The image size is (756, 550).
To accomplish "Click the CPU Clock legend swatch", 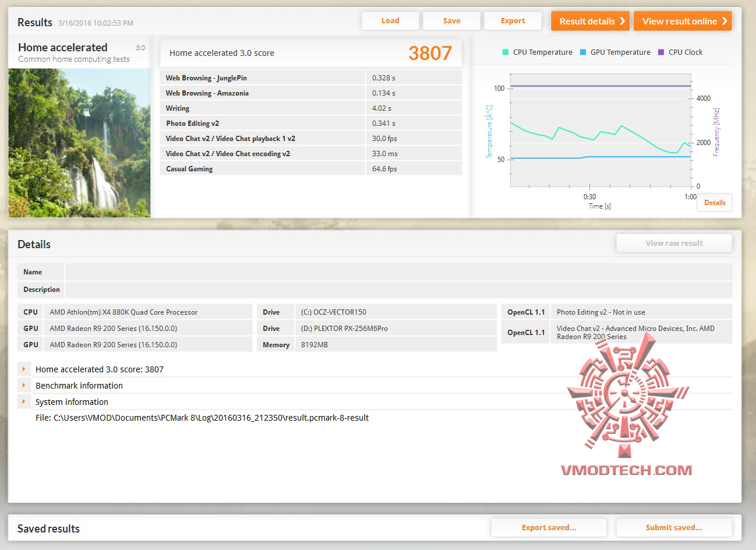I will pyautogui.click(x=661, y=52).
